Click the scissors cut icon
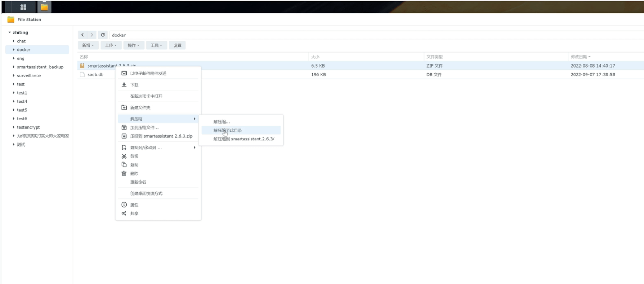 coord(124,156)
